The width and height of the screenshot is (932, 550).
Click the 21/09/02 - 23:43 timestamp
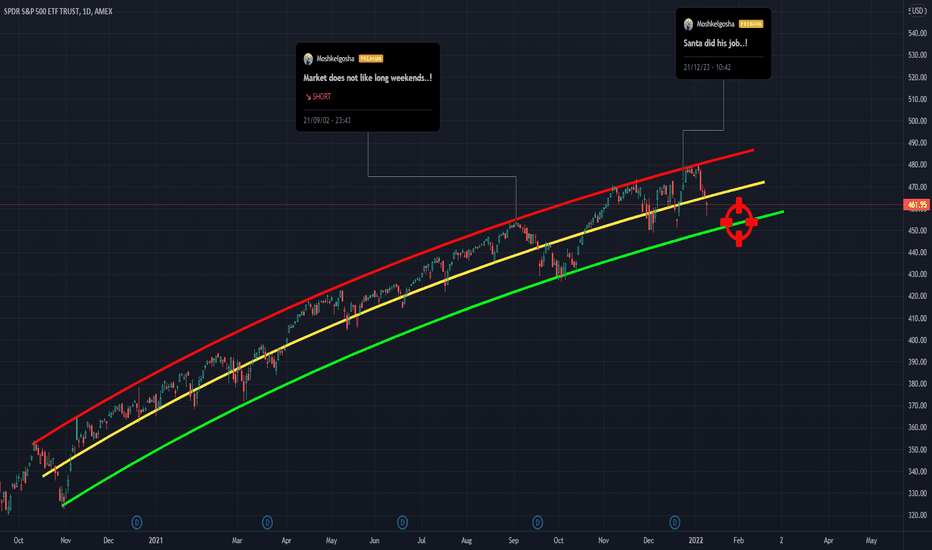coord(327,121)
